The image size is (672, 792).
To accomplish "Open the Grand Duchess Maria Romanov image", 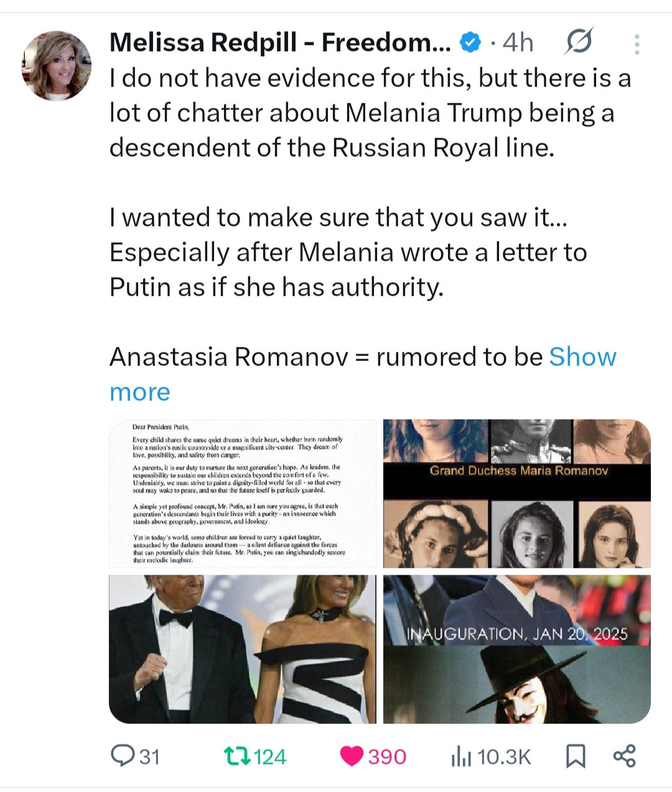I will (x=516, y=493).
